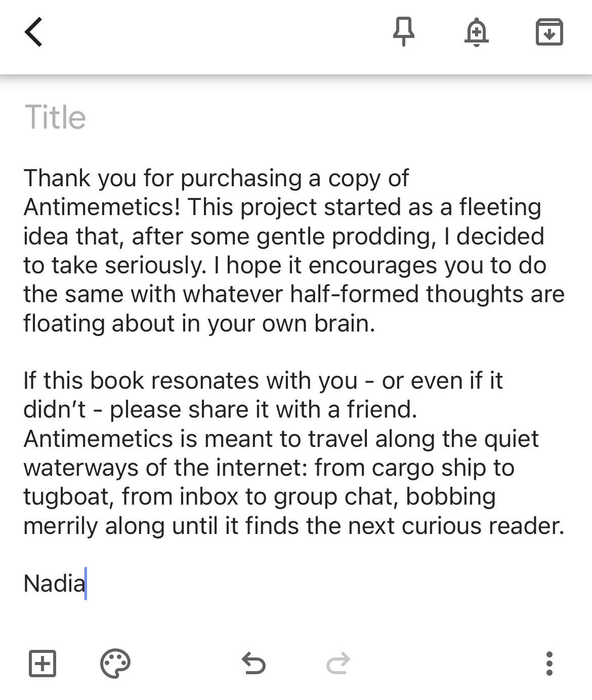Tap the reminder bell in the top bar
This screenshot has height=700, width=592.
(477, 32)
